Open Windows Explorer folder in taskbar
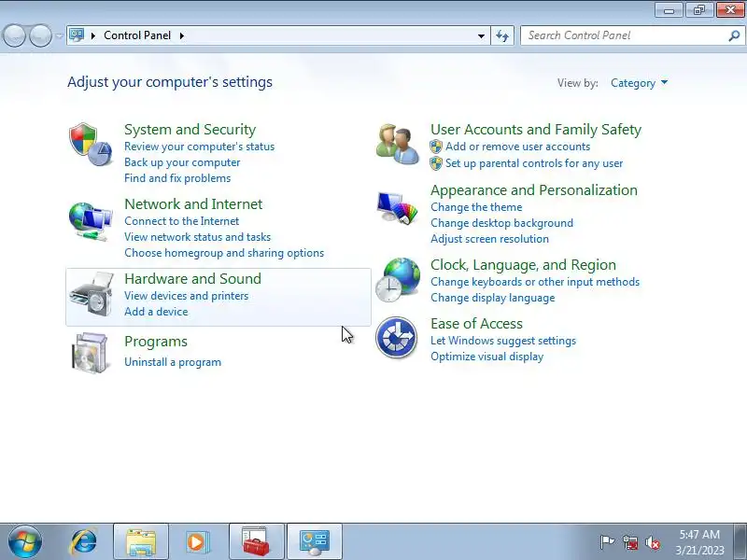Image resolution: width=747 pixels, height=560 pixels. (141, 541)
